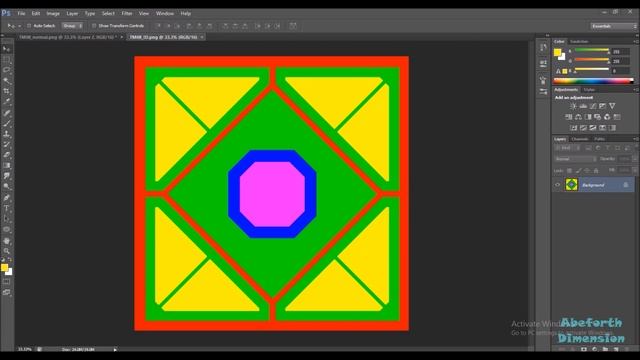Select the Hand tool

(7, 240)
